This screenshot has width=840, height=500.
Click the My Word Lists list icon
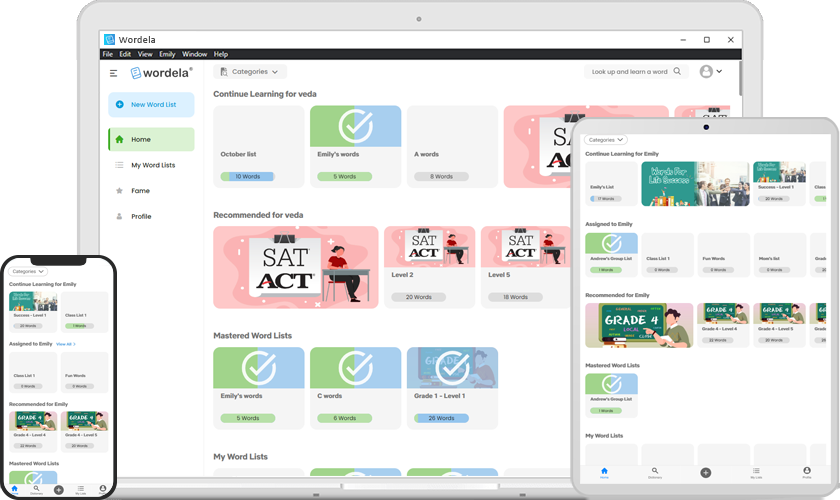click(x=119, y=165)
